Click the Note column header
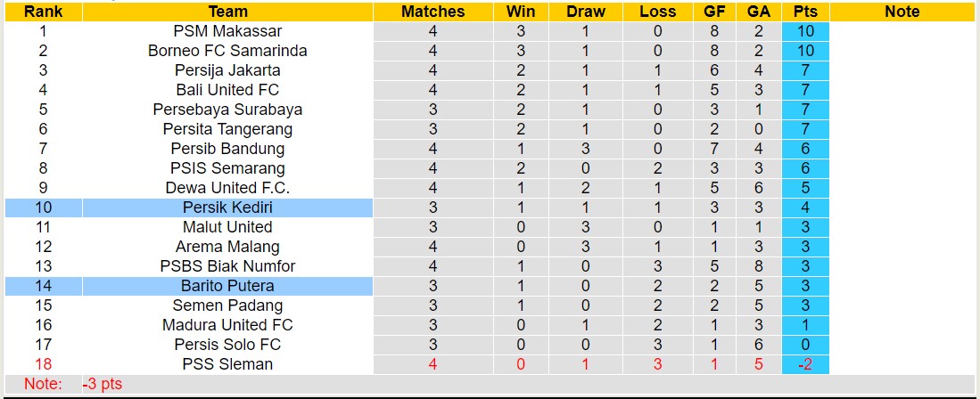The image size is (980, 399). pos(902,12)
